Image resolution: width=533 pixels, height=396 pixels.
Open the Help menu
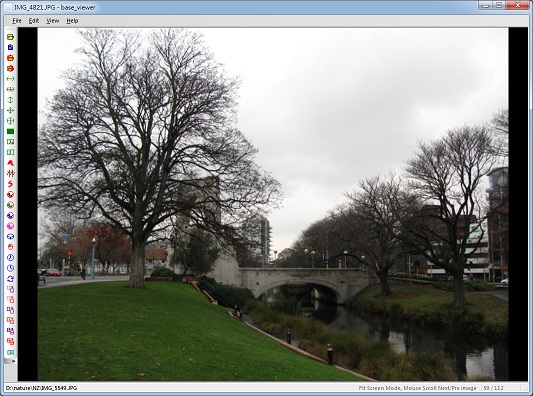(x=72, y=21)
